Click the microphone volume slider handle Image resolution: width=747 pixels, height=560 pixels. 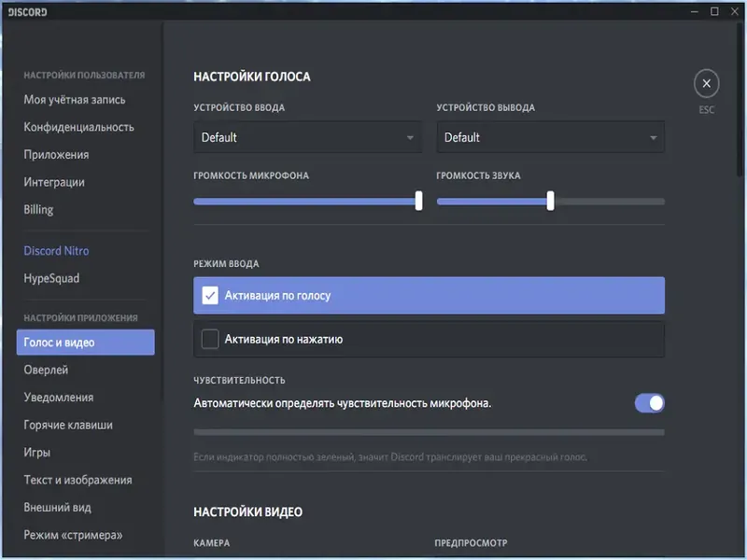point(418,201)
